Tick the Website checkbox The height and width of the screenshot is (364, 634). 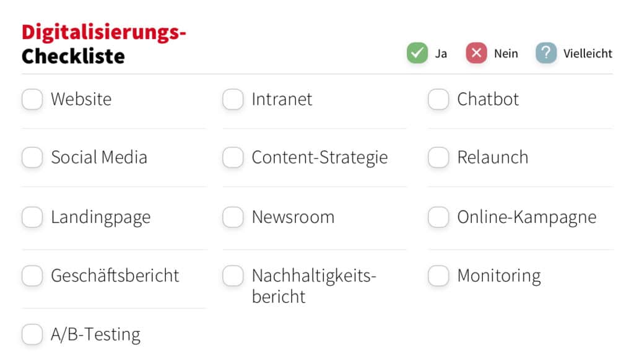coord(32,99)
